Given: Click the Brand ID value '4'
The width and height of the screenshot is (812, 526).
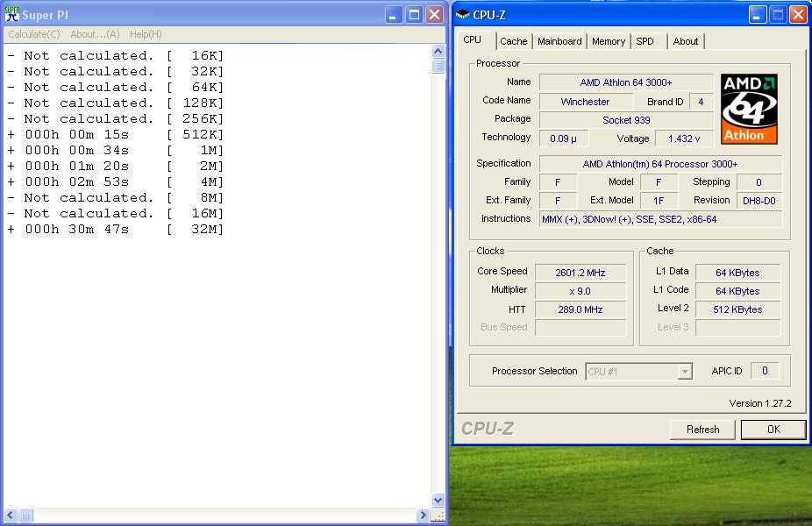Looking at the screenshot, I should click(x=702, y=102).
